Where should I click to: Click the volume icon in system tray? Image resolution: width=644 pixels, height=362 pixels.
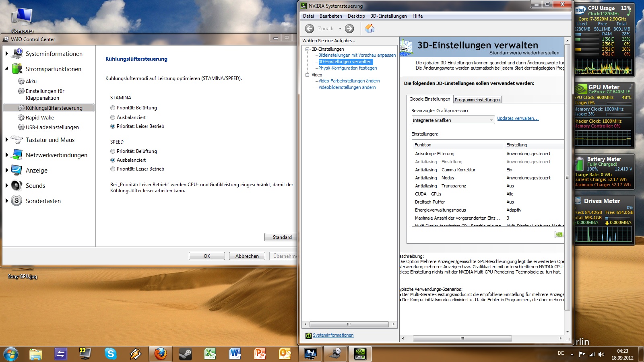[601, 354]
